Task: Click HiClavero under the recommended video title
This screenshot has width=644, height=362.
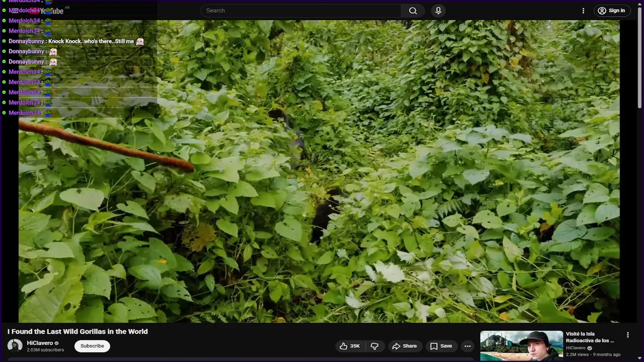Action: pyautogui.click(x=576, y=348)
